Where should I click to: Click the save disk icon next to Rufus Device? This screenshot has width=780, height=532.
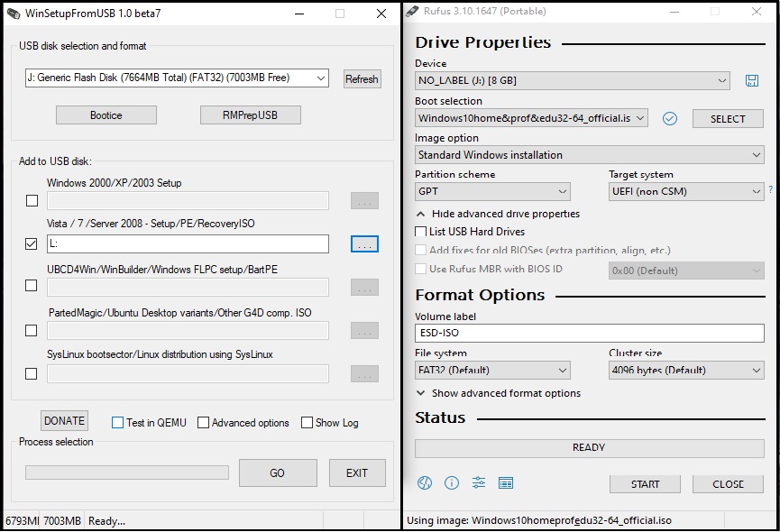pyautogui.click(x=752, y=80)
